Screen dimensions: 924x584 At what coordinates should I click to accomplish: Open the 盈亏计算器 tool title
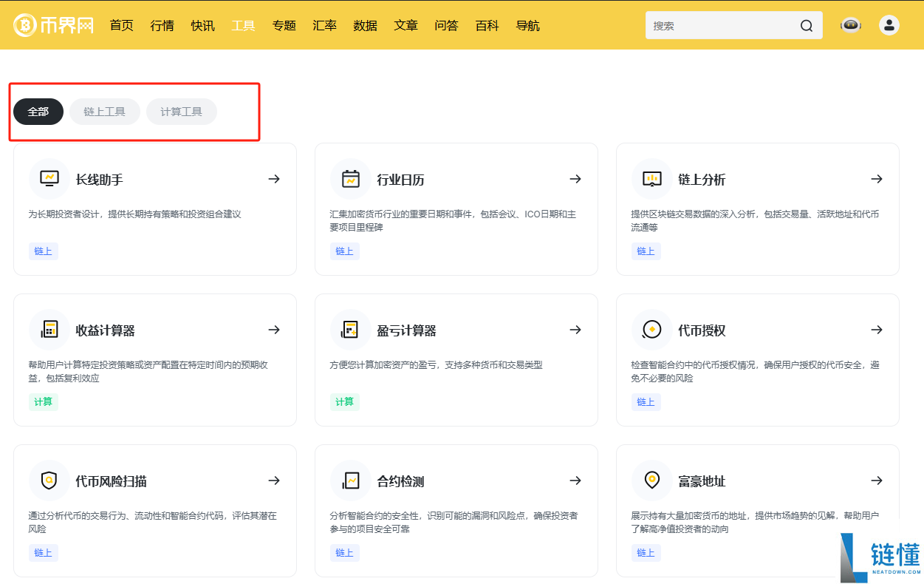[407, 330]
